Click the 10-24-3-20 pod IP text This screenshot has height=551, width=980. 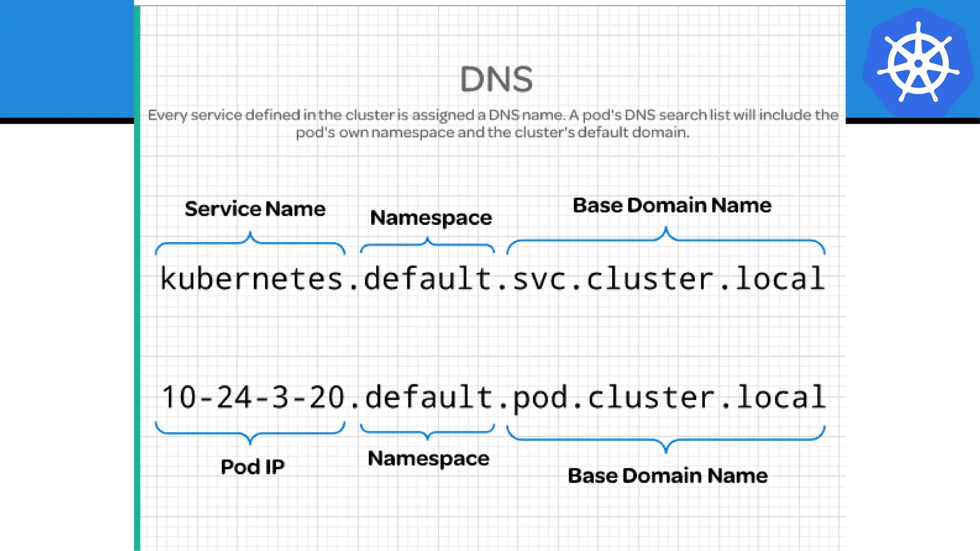[x=253, y=397]
